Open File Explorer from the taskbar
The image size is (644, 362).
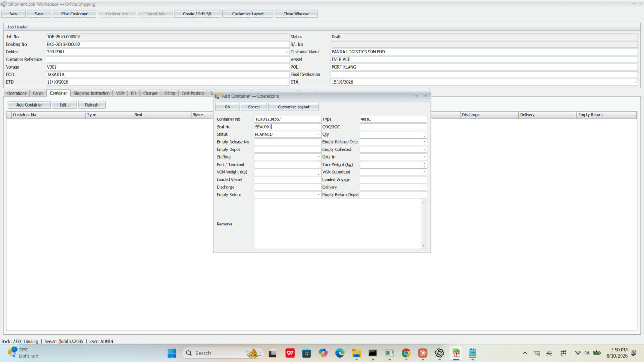point(356,353)
